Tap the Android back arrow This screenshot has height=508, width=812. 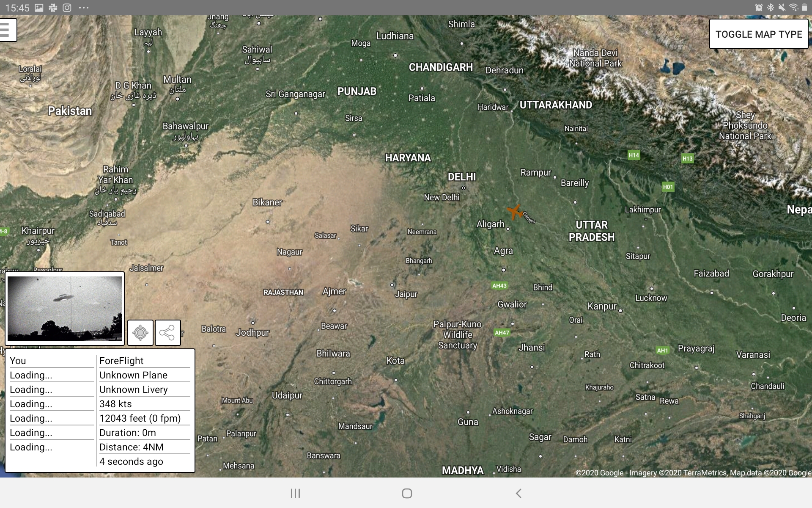pyautogui.click(x=518, y=493)
